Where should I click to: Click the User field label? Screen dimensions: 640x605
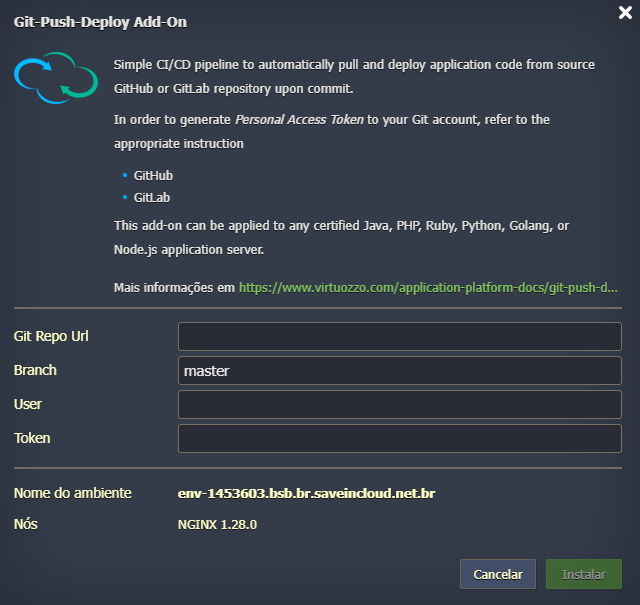pos(28,404)
